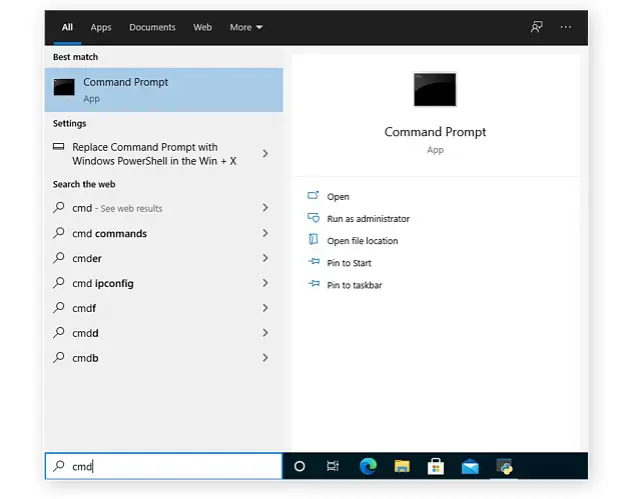636x499 pixels.
Task: Switch to the Apps tab
Action: (x=101, y=27)
